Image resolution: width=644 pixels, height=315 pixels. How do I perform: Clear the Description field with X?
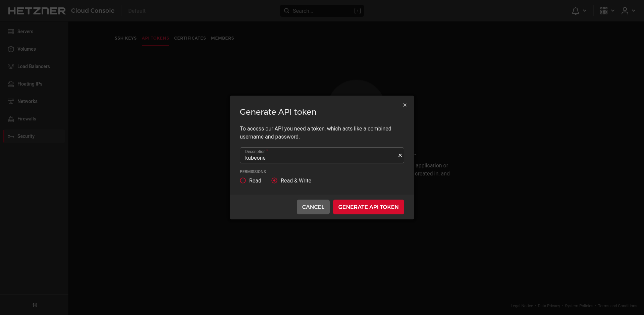point(400,155)
